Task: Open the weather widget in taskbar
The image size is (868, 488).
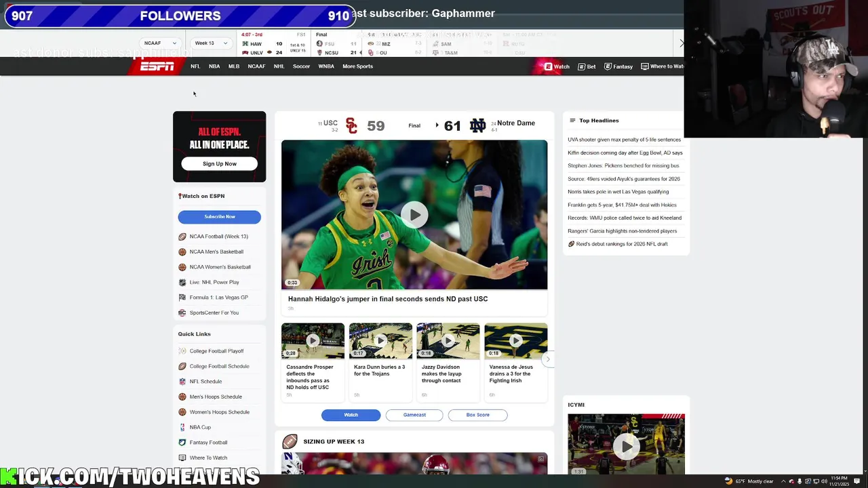Action: click(749, 481)
